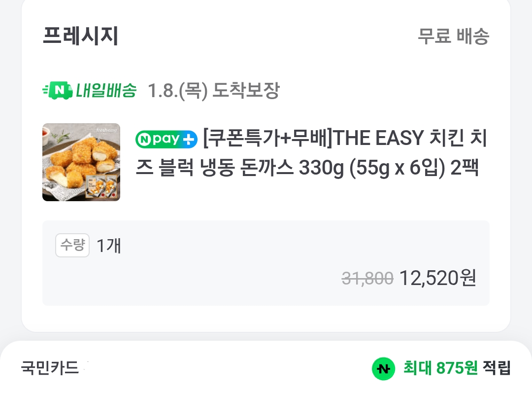Tap the blue plus symbol in Npay badge
The height and width of the screenshot is (393, 532).
coord(189,140)
